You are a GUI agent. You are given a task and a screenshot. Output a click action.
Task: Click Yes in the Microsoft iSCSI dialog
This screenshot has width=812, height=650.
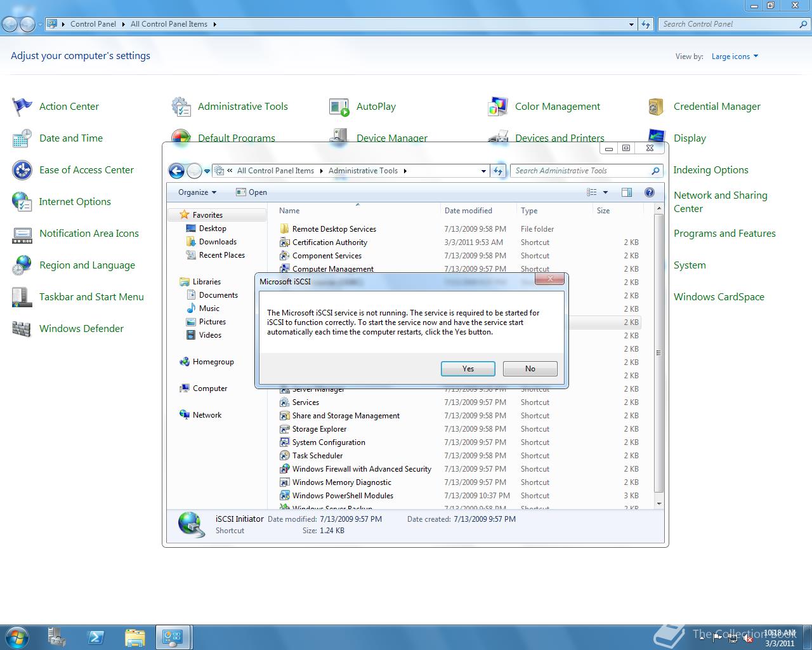(468, 369)
